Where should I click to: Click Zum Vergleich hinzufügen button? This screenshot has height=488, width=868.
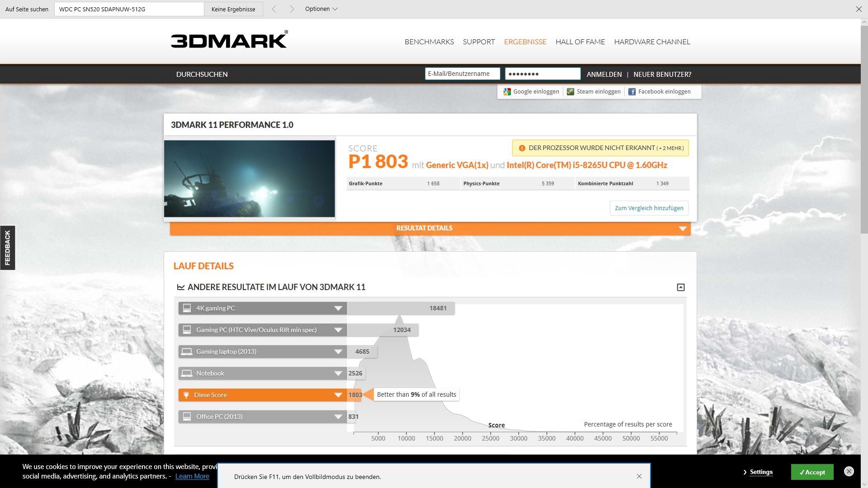pyautogui.click(x=649, y=208)
